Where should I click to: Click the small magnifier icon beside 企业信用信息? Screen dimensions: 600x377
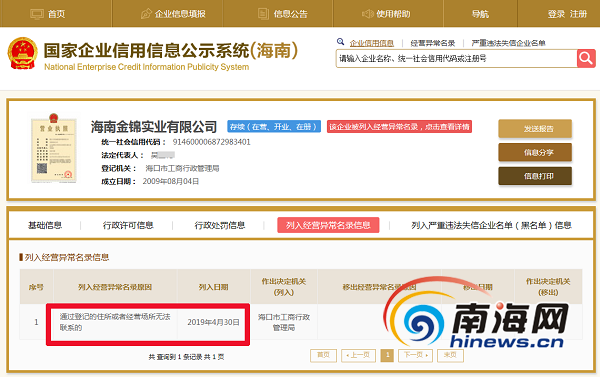point(340,41)
